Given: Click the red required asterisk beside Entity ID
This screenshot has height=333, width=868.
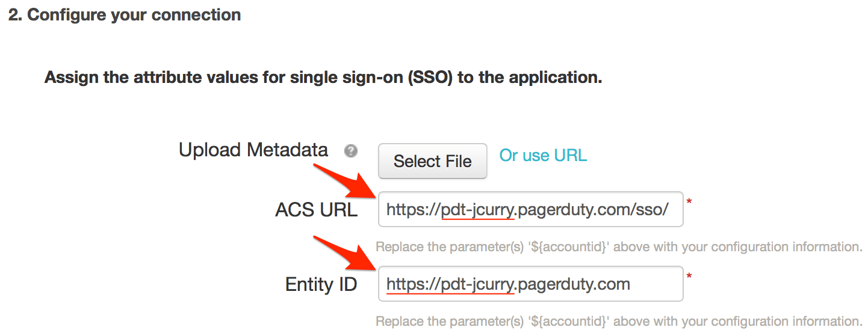Looking at the screenshot, I should pyautogui.click(x=689, y=277).
